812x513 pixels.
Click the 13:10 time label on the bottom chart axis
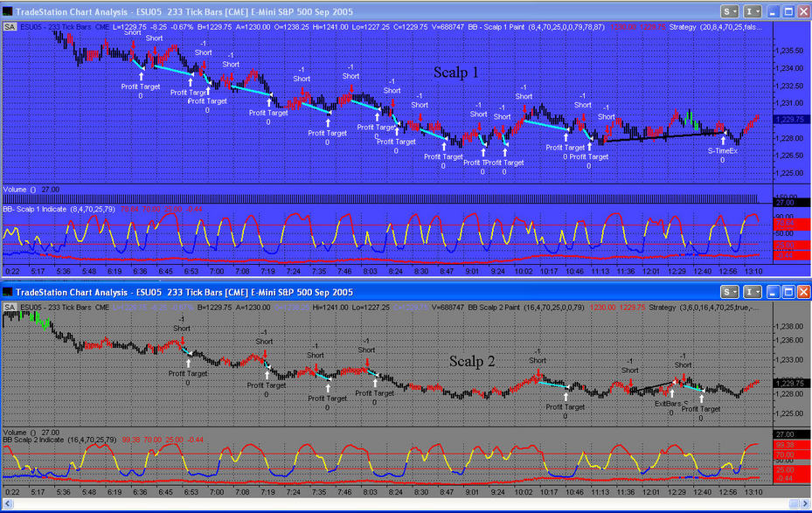[x=753, y=492]
